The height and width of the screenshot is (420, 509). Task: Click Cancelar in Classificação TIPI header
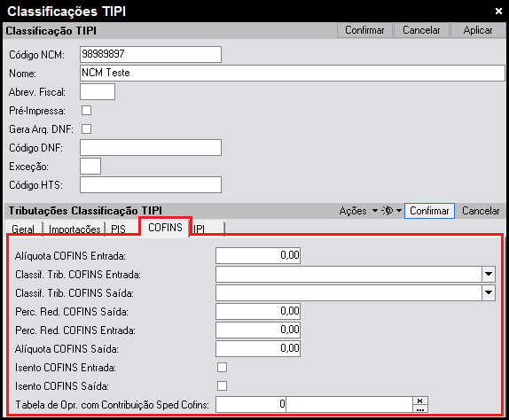(x=421, y=30)
